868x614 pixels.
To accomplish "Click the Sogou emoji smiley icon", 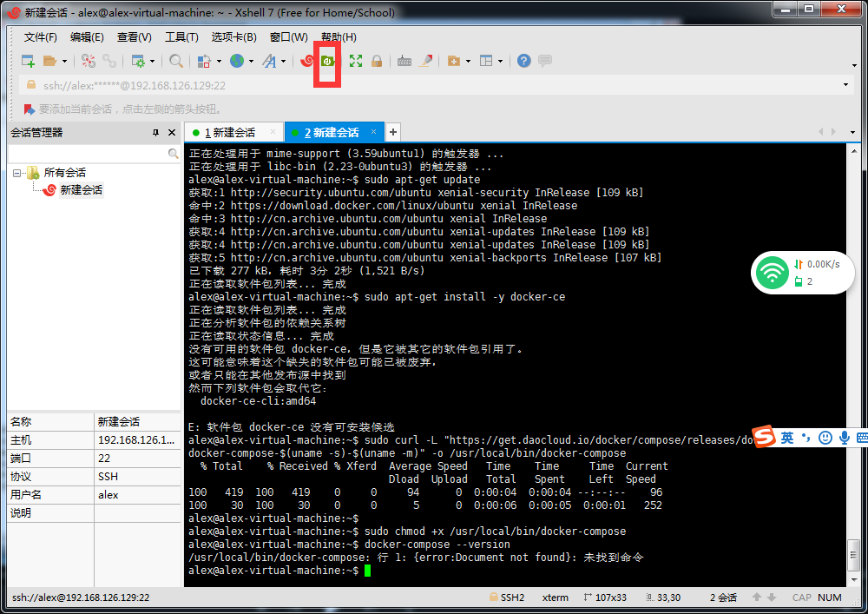I will pyautogui.click(x=825, y=438).
